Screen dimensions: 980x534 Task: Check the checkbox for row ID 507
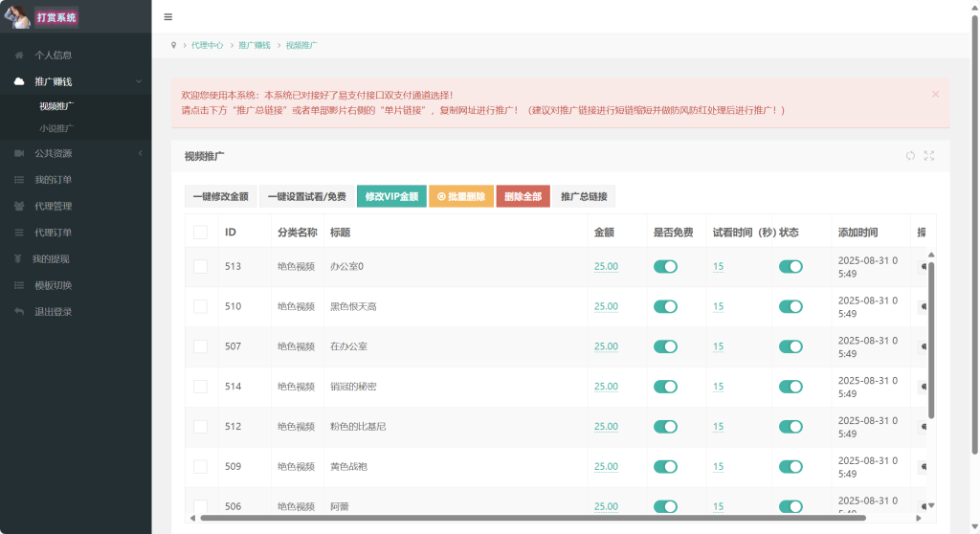click(x=201, y=346)
